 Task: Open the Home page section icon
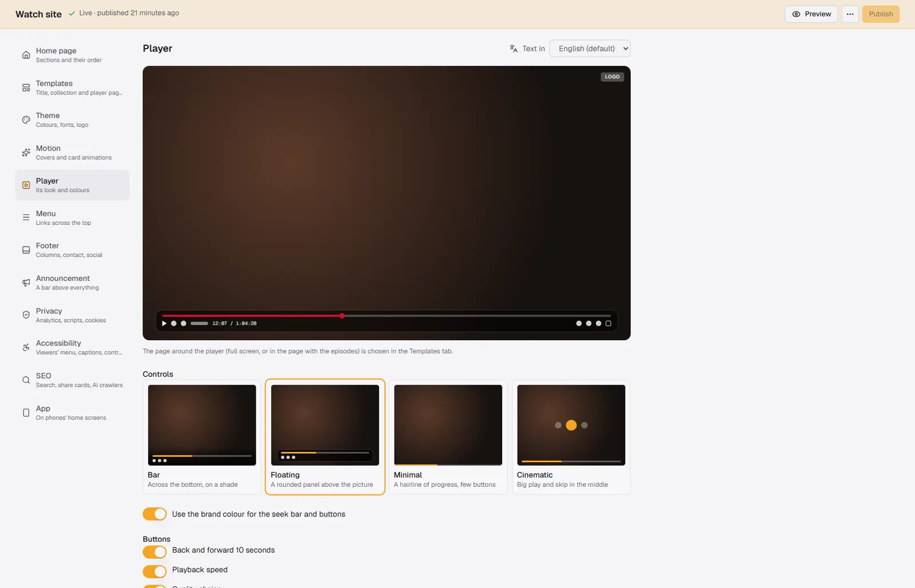(26, 55)
